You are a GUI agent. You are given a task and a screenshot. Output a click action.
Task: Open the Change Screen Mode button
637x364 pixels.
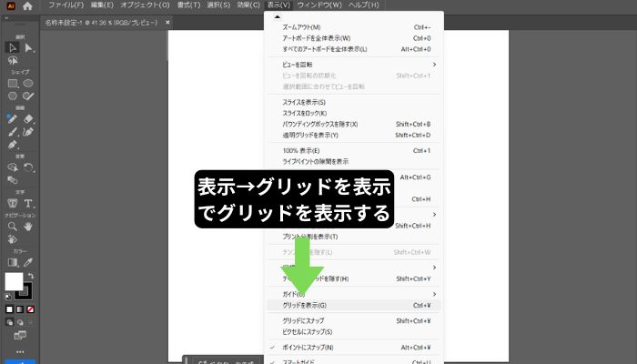[x=20, y=335]
